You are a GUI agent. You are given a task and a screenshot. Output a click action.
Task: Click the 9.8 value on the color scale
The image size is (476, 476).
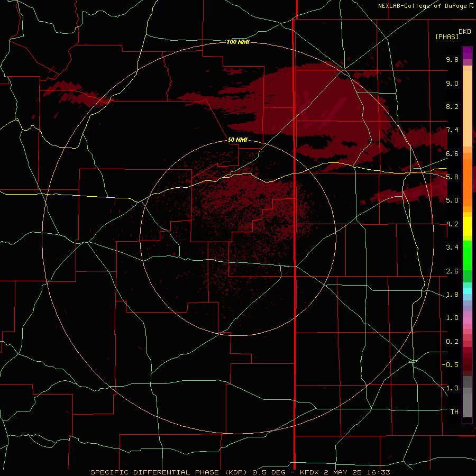point(452,59)
